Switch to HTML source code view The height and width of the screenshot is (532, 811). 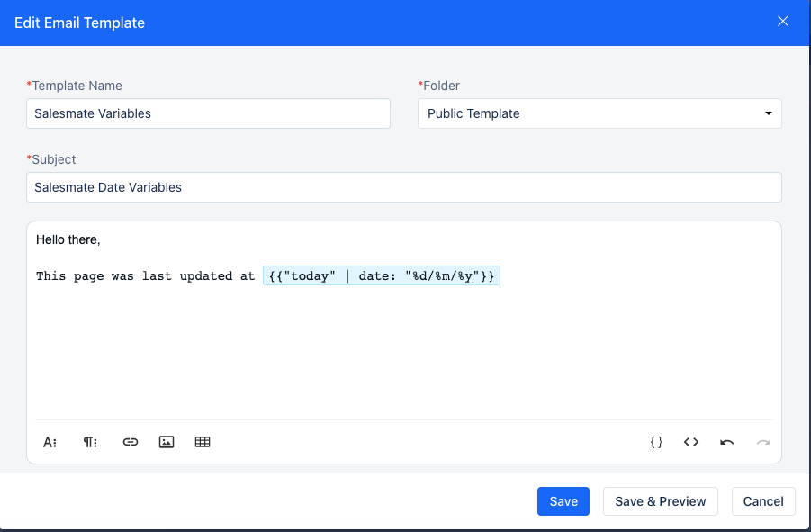(x=690, y=441)
